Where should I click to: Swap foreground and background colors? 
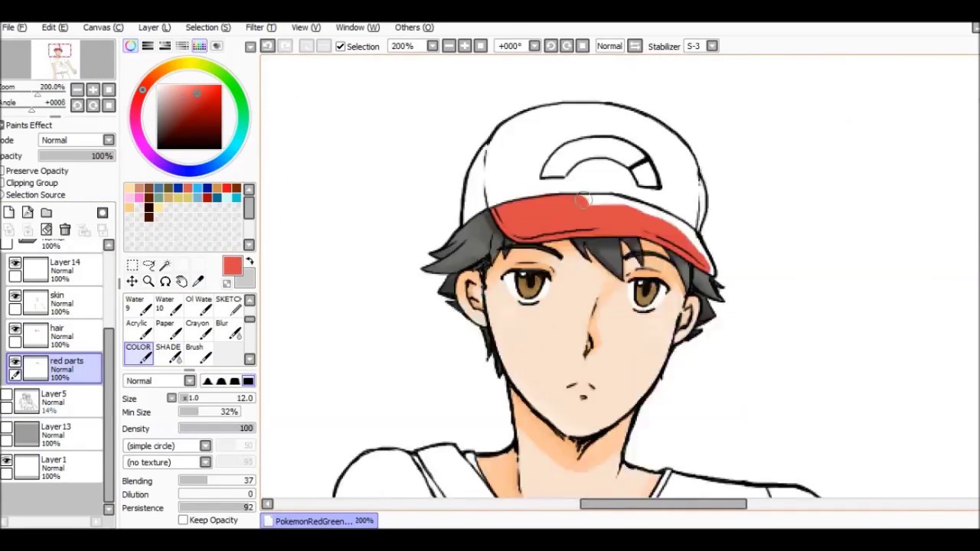(249, 262)
